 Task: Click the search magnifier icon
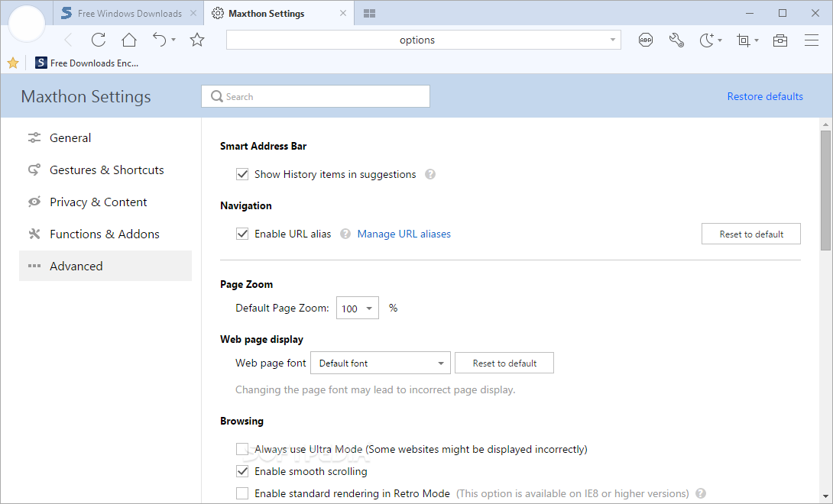[217, 96]
